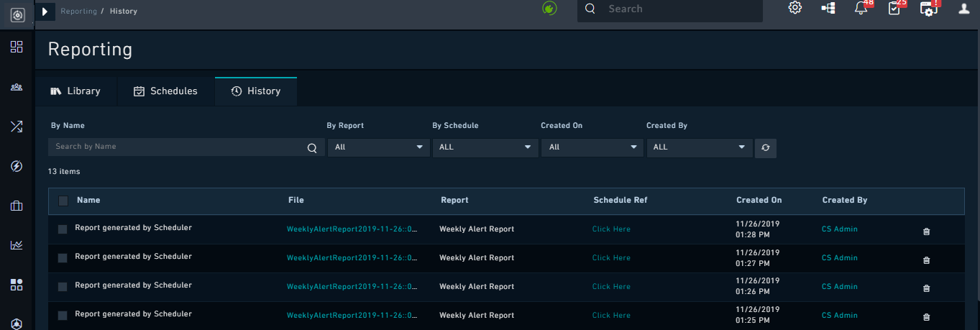
Task: Open the hierarchy tree icon in header
Action: (x=828, y=9)
